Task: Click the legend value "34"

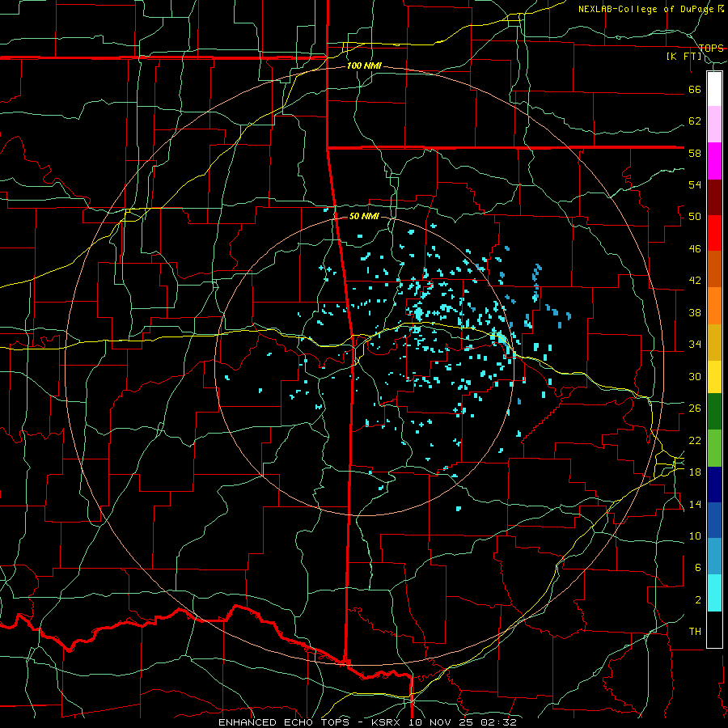Action: coord(695,344)
